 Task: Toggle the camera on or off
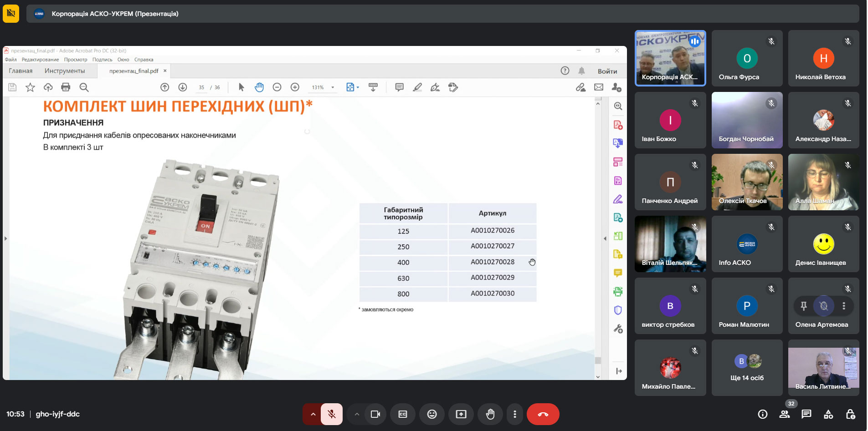(375, 414)
